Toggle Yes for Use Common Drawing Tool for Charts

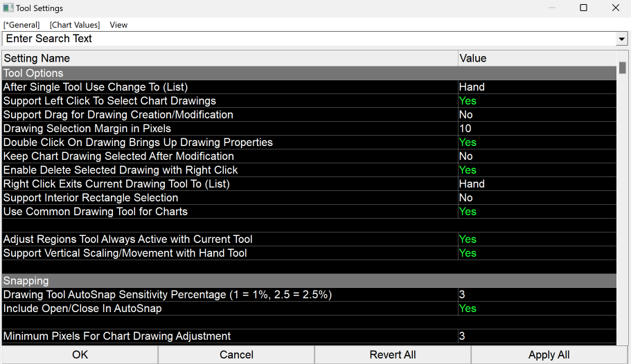tap(468, 212)
